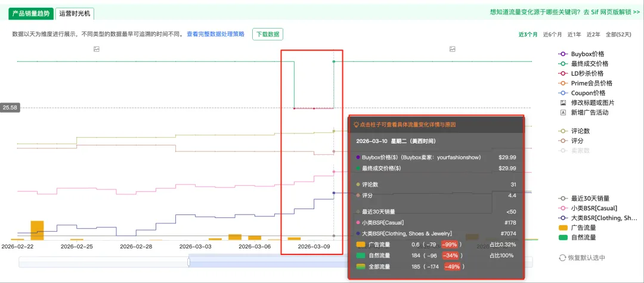Toggle the 新增广告活动 legend marker
Viewport: 644px width, 283px height.
pos(584,113)
